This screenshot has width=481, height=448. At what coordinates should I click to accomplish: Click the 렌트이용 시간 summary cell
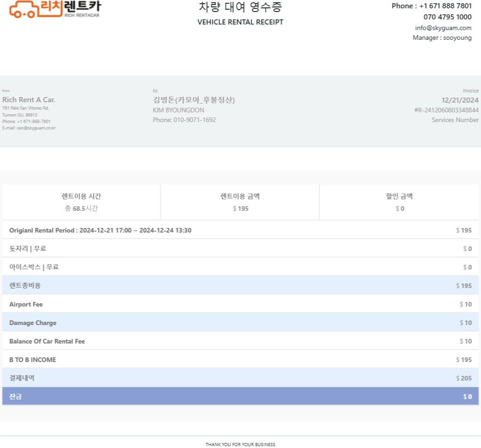coord(81,202)
